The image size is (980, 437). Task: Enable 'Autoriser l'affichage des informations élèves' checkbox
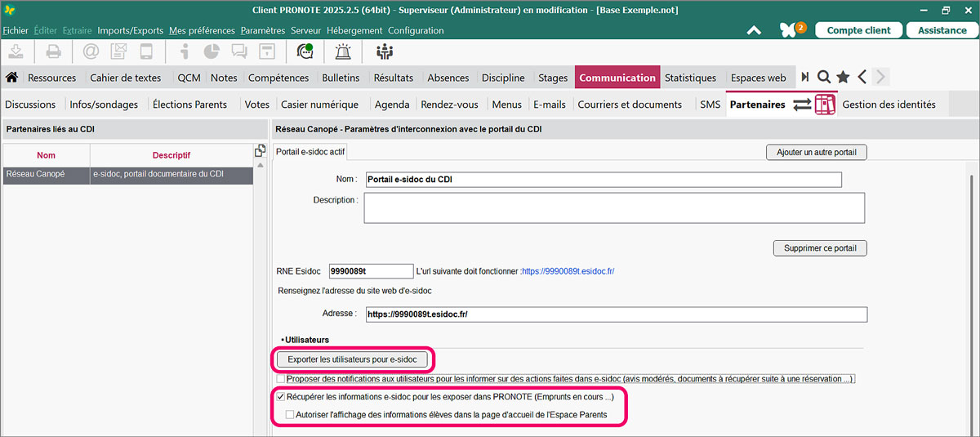pos(290,414)
